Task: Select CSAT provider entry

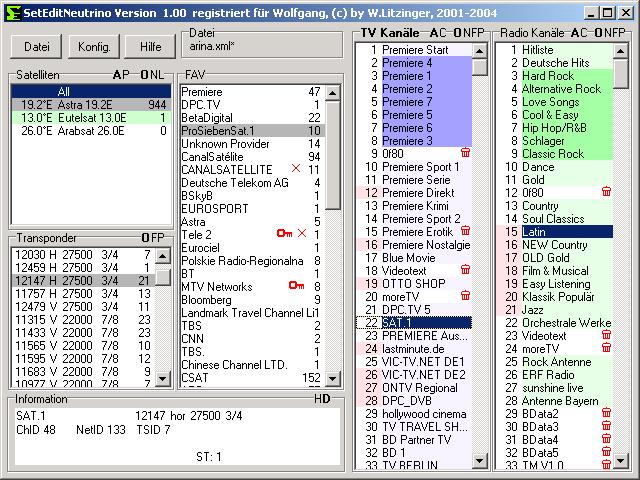Action: pos(252,378)
